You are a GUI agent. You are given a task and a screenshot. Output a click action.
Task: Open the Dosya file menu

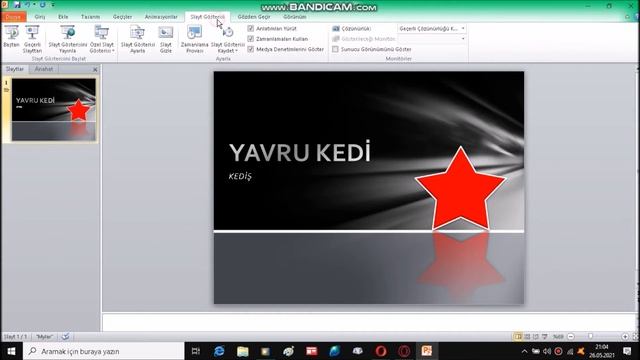[x=13, y=17]
